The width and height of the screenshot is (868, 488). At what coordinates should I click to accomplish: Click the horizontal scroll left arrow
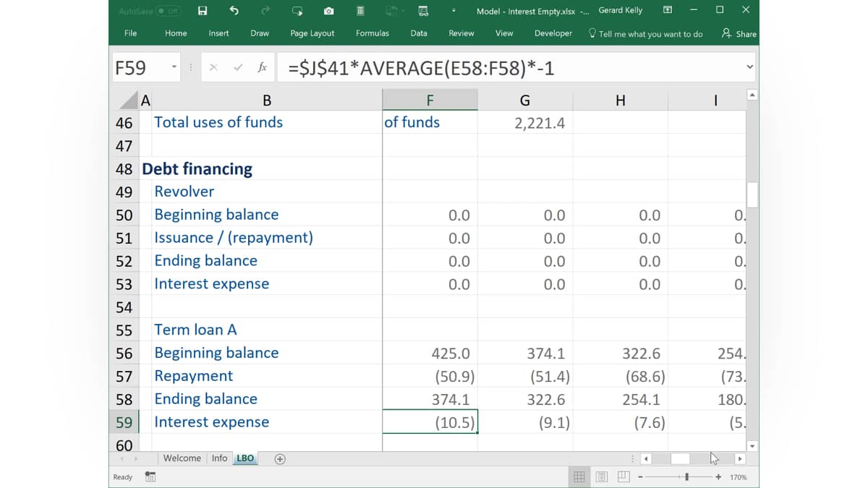pos(647,458)
